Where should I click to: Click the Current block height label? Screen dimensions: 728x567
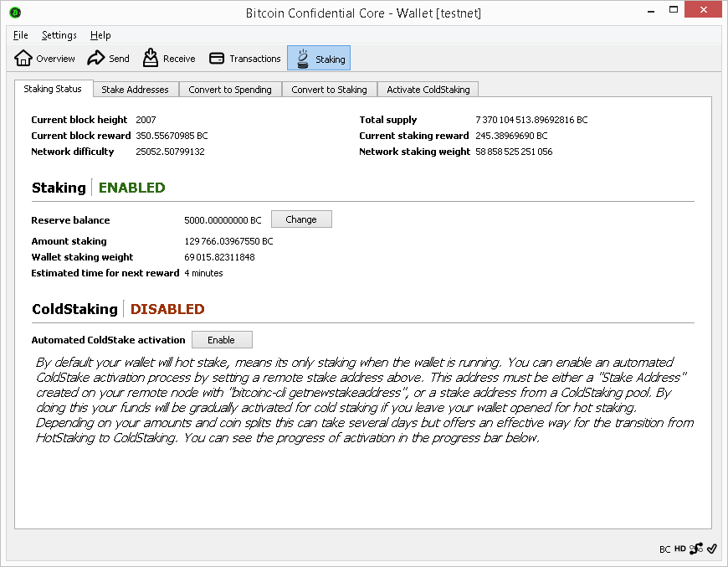pos(79,120)
